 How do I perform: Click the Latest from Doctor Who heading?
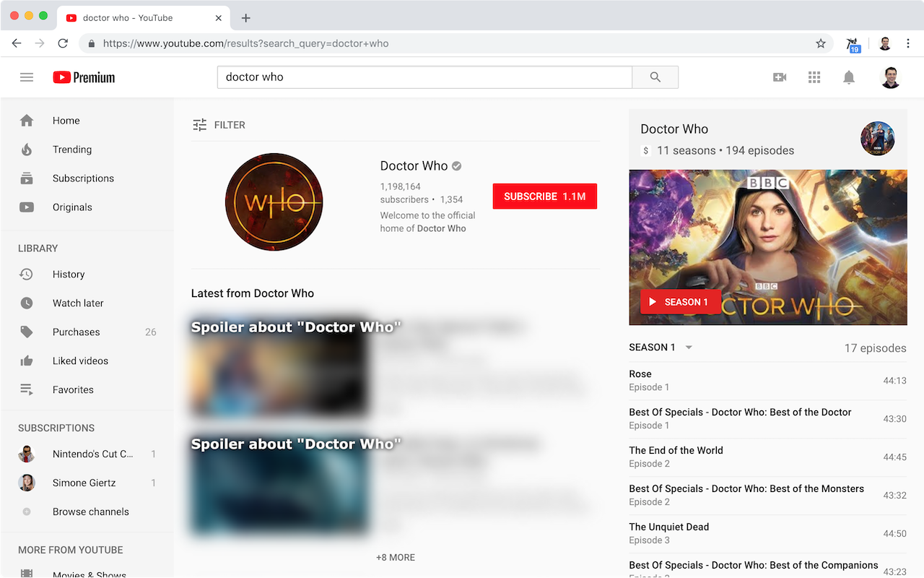point(253,293)
